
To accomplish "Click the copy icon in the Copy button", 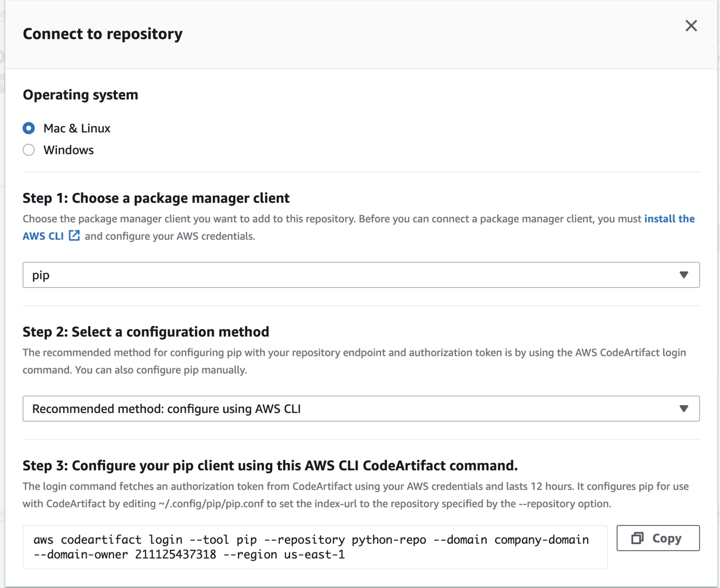I will pos(637,538).
